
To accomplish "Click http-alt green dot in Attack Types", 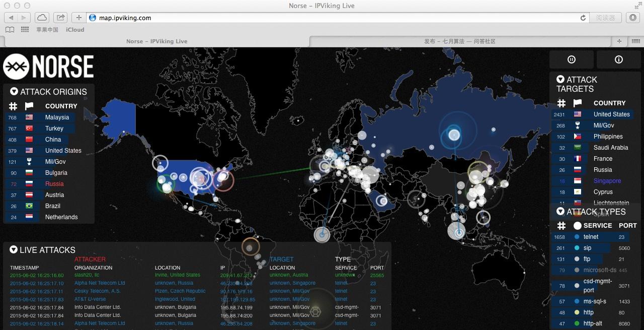I will click(577, 323).
